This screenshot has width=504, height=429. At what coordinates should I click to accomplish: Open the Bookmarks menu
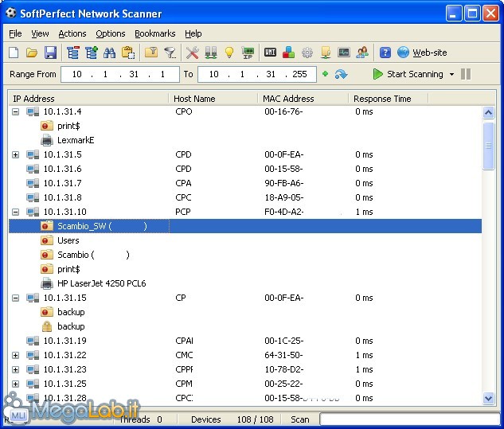155,33
